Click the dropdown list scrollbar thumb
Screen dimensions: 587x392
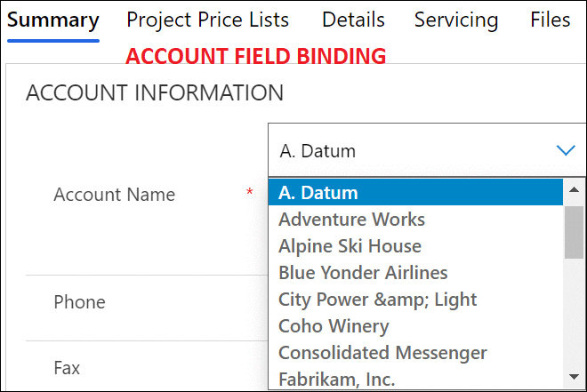click(x=574, y=232)
